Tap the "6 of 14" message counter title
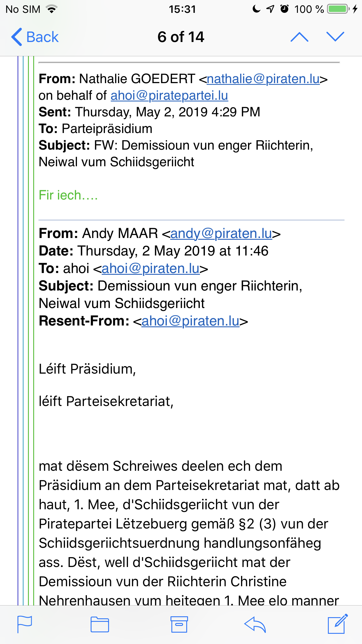Image resolution: width=362 pixels, height=644 pixels. click(181, 37)
